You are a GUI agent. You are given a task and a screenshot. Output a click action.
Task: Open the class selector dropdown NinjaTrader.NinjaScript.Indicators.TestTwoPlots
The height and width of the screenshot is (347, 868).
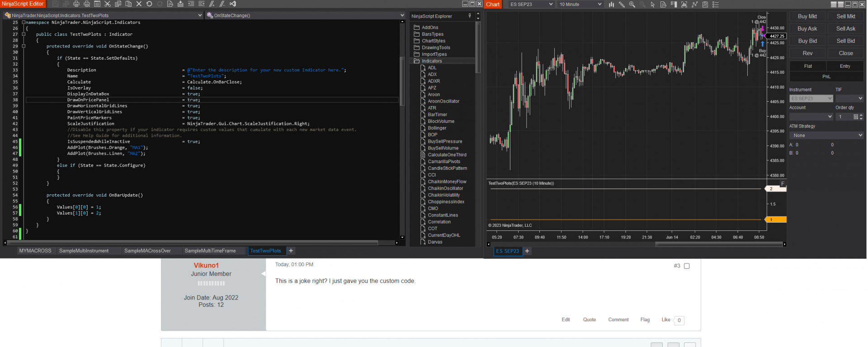click(104, 15)
